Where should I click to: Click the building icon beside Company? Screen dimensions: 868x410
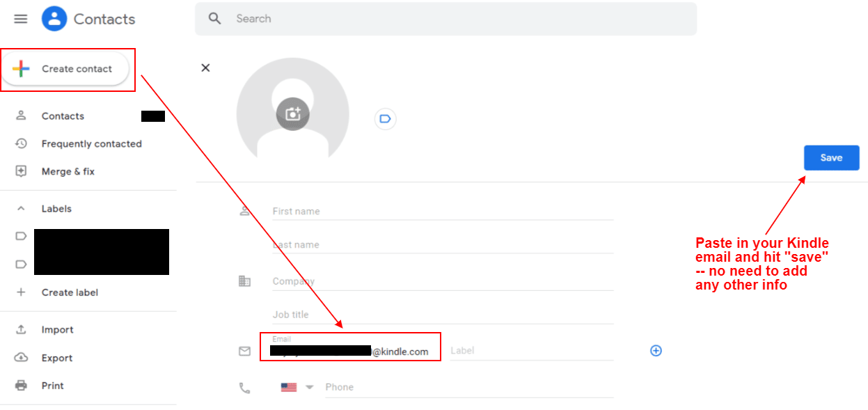(x=244, y=281)
